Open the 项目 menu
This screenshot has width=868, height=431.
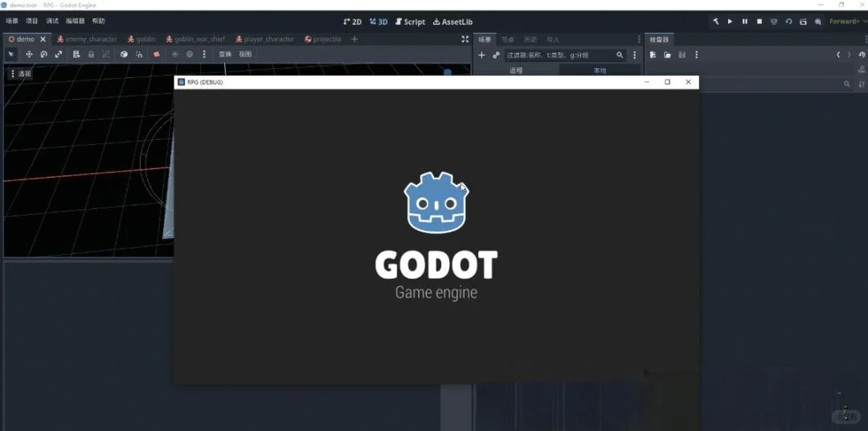tap(32, 21)
